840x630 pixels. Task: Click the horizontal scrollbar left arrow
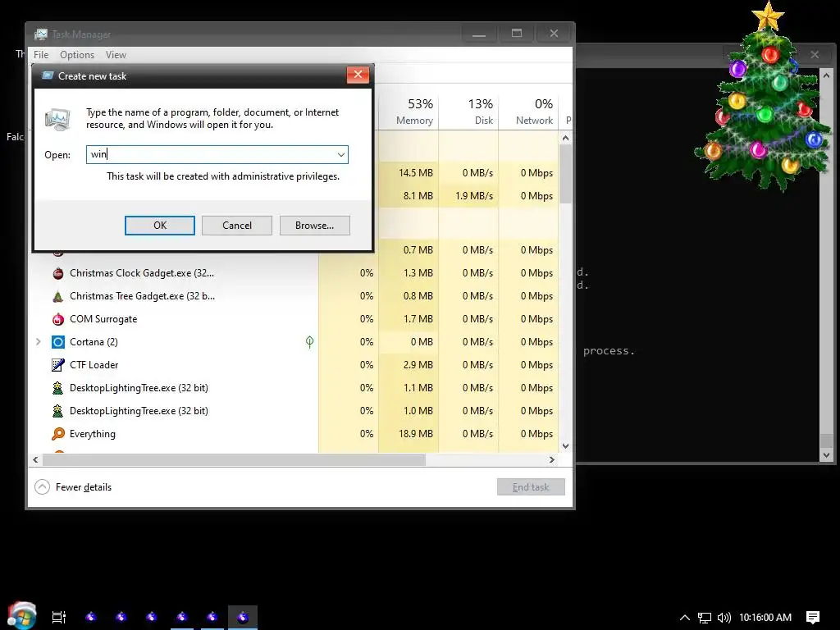[35, 459]
